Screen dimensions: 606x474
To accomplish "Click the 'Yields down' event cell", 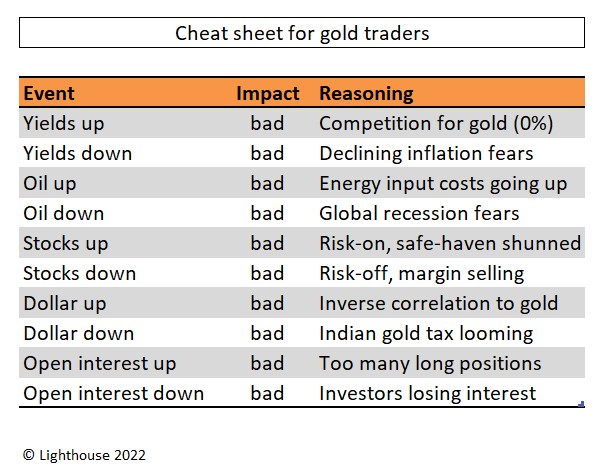I will (x=77, y=154).
